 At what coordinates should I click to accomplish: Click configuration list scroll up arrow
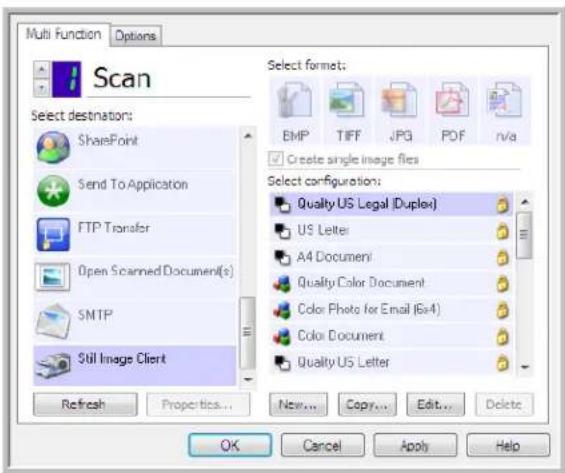(x=525, y=202)
